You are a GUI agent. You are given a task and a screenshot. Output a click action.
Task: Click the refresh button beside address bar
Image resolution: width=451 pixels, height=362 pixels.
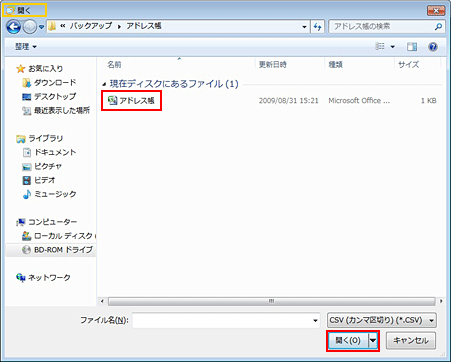click(318, 27)
